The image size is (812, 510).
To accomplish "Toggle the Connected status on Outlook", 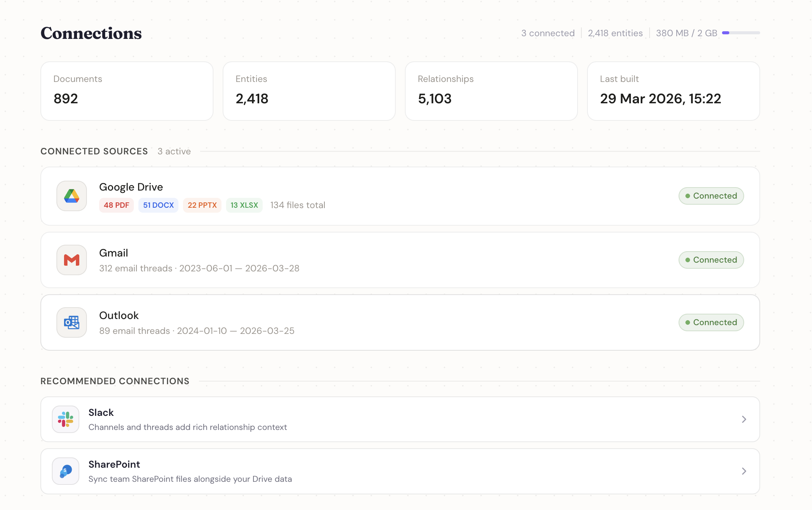I will (711, 322).
